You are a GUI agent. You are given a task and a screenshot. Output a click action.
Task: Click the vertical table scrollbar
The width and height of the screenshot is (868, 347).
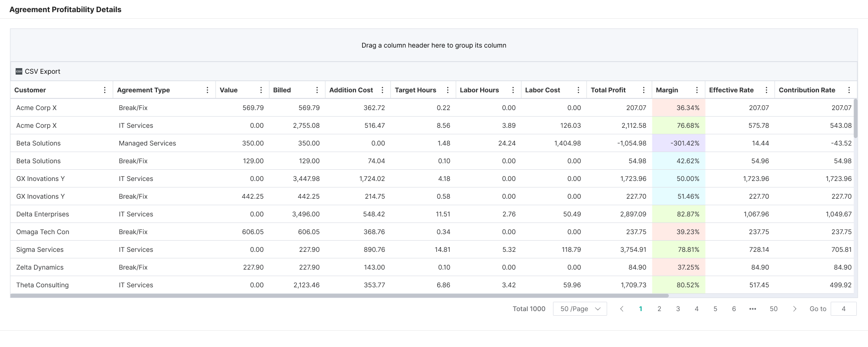(x=855, y=118)
